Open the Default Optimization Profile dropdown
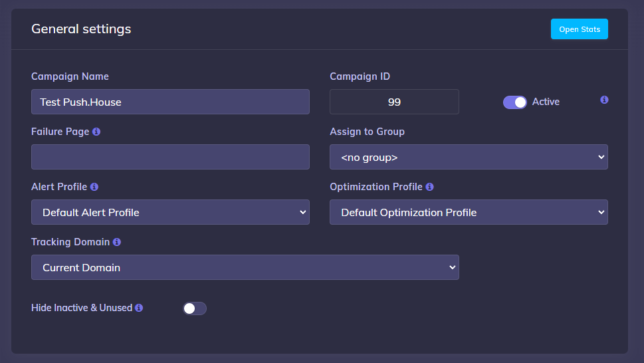This screenshot has height=363, width=644. [x=469, y=213]
